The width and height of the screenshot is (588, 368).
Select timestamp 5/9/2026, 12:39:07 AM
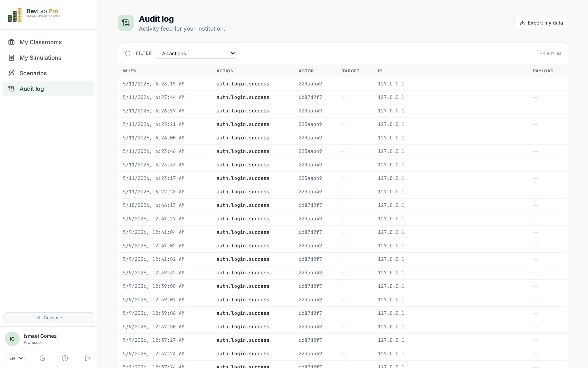pyautogui.click(x=154, y=300)
